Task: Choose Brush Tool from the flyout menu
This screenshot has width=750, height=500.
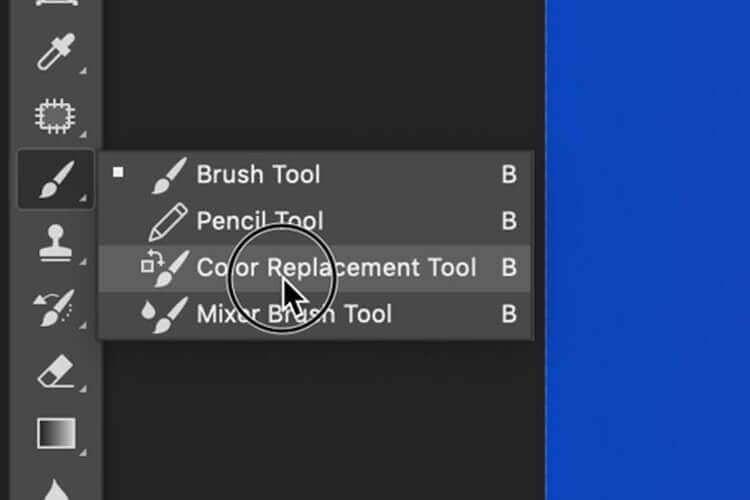Action: click(258, 174)
